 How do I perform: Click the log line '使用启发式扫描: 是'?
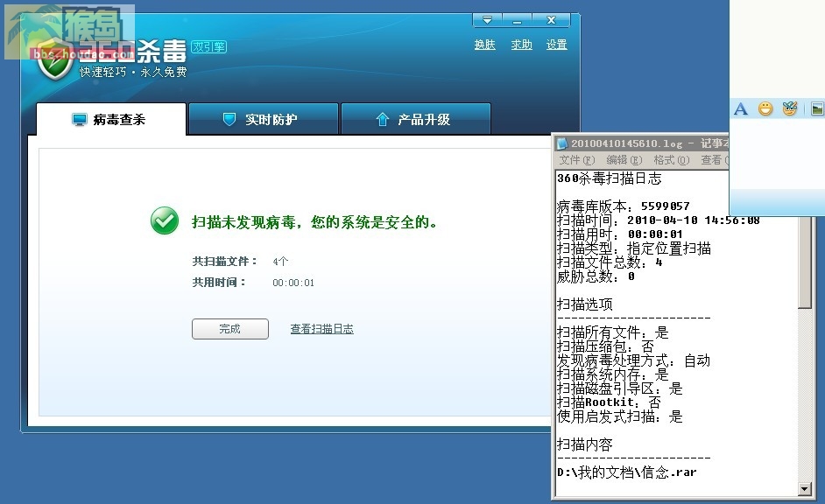tap(620, 416)
